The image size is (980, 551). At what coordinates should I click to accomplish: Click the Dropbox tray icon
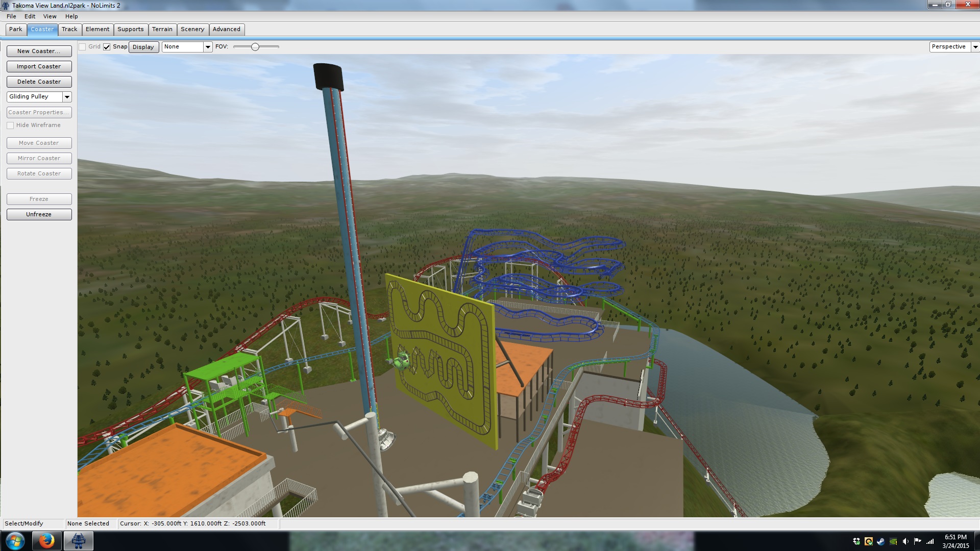[x=856, y=541]
